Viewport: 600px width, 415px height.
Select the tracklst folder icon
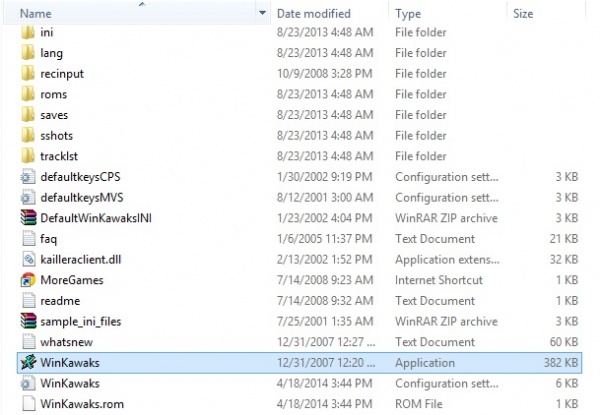(28, 156)
